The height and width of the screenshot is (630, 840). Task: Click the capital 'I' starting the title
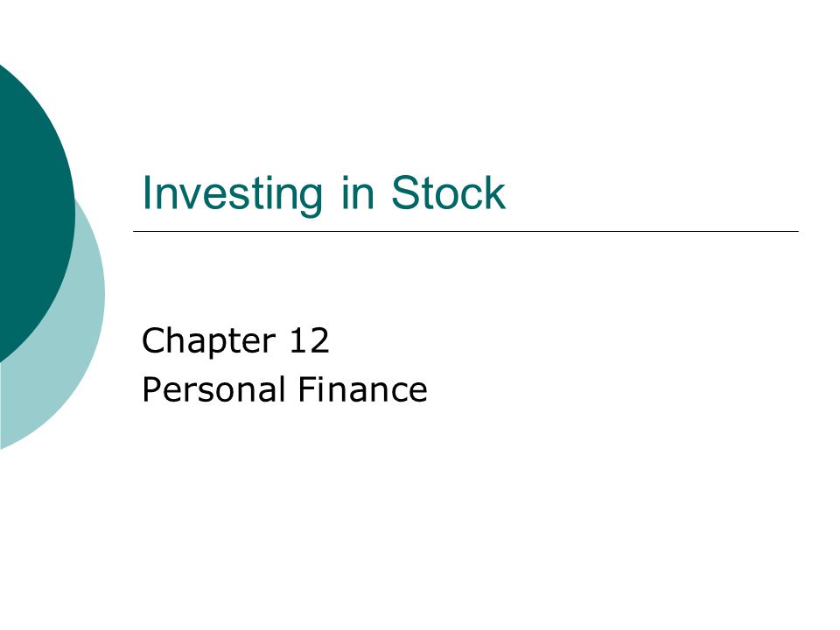pyautogui.click(x=146, y=192)
